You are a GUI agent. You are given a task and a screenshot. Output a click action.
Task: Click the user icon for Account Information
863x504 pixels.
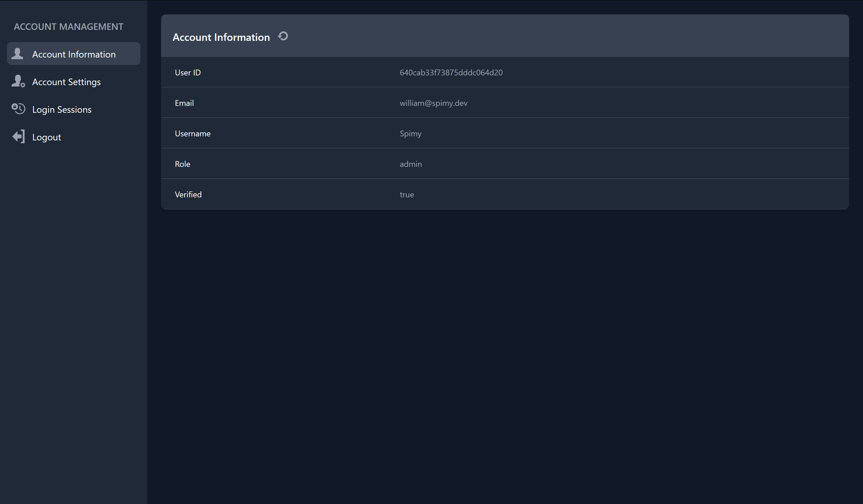(18, 54)
